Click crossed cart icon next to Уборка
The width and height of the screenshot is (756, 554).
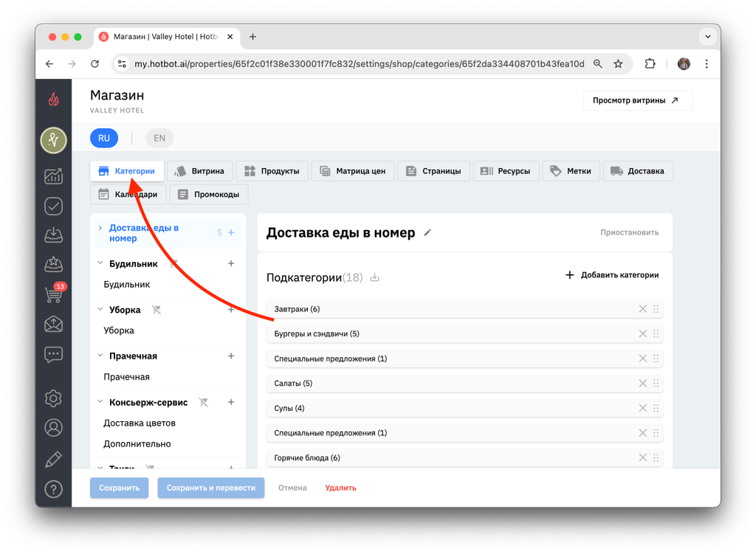tap(157, 310)
